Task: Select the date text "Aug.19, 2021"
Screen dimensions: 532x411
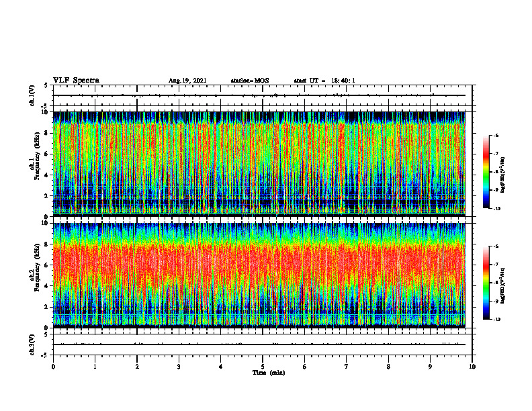Action: click(x=187, y=81)
